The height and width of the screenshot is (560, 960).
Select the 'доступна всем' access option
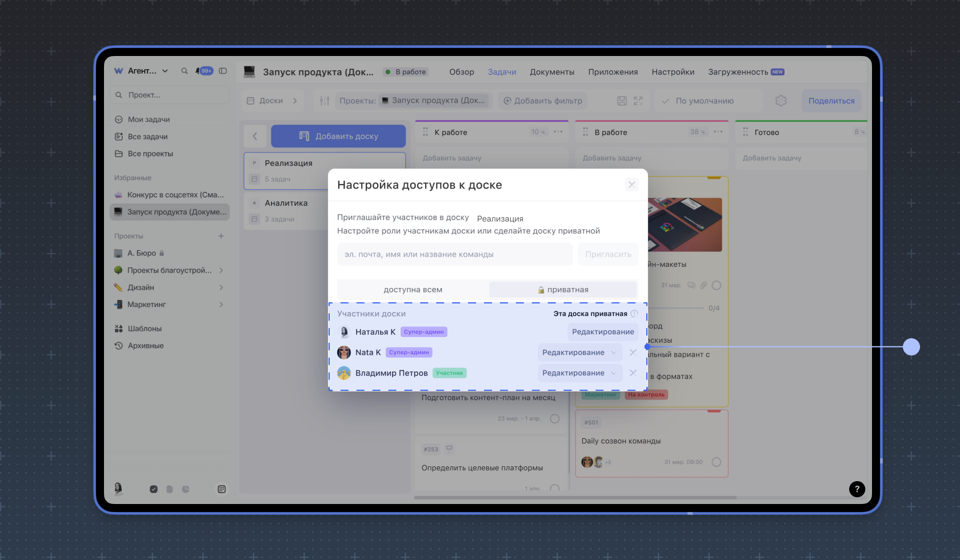413,290
